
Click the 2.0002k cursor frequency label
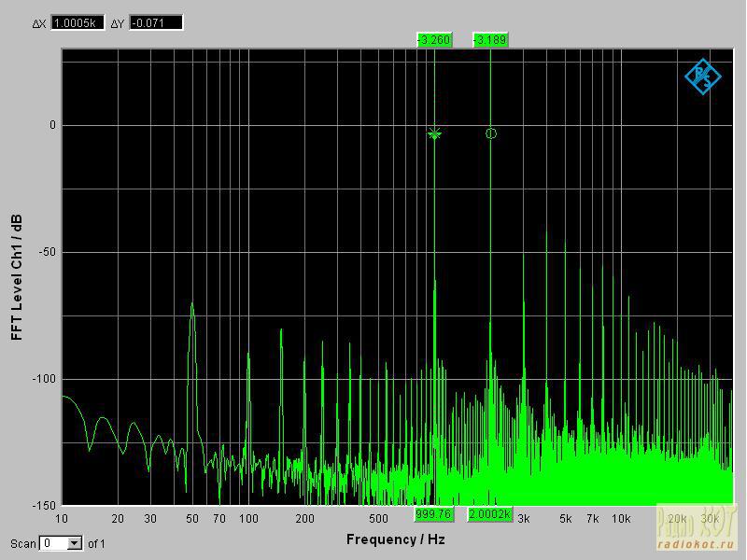pos(489,514)
